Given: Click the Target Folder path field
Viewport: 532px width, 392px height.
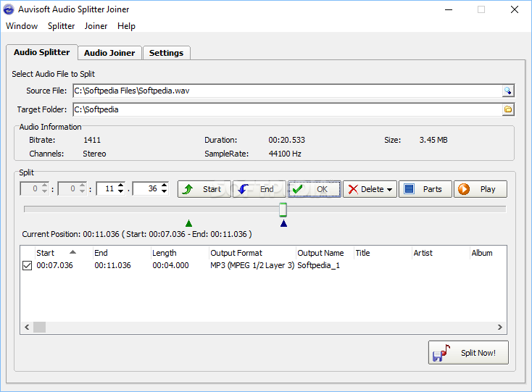Looking at the screenshot, I should (x=287, y=109).
